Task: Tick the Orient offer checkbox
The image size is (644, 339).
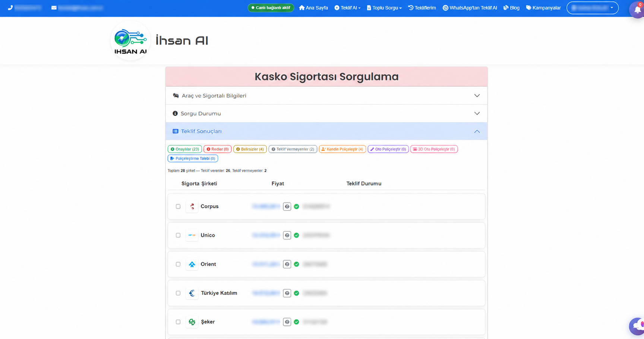Action: pyautogui.click(x=178, y=264)
